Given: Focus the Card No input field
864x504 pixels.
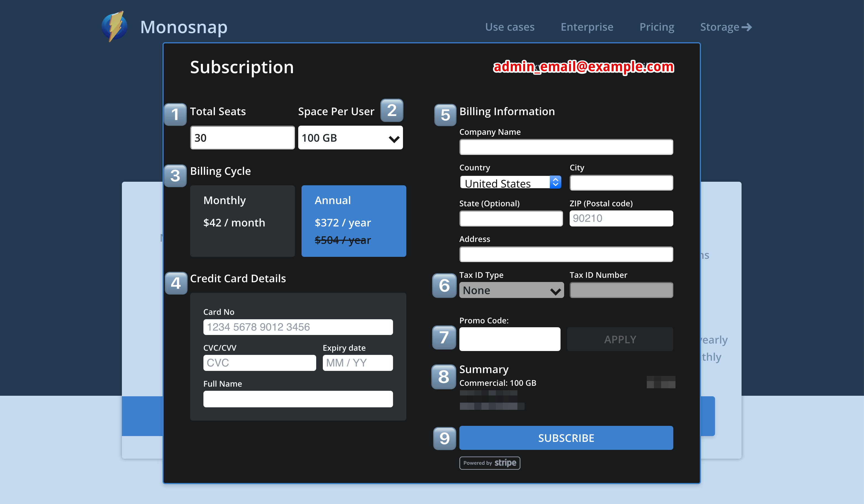Looking at the screenshot, I should click(298, 327).
